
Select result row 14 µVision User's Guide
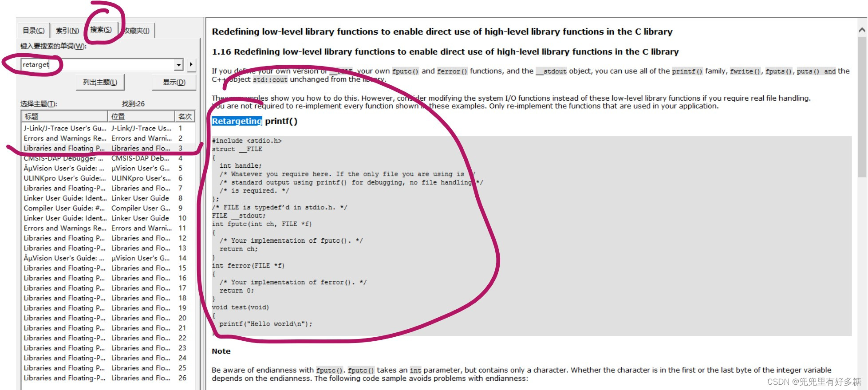click(108, 258)
